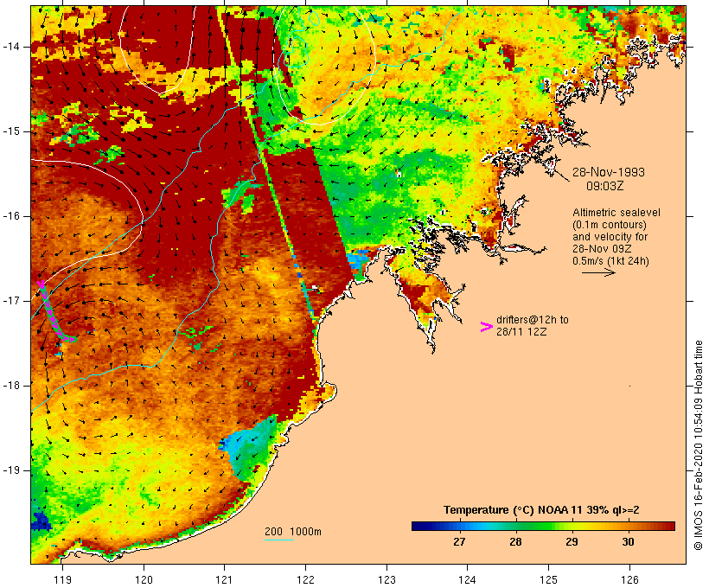Click the "28-Nov 09Z" legend line
The height and width of the screenshot is (588, 709).
tap(602, 249)
